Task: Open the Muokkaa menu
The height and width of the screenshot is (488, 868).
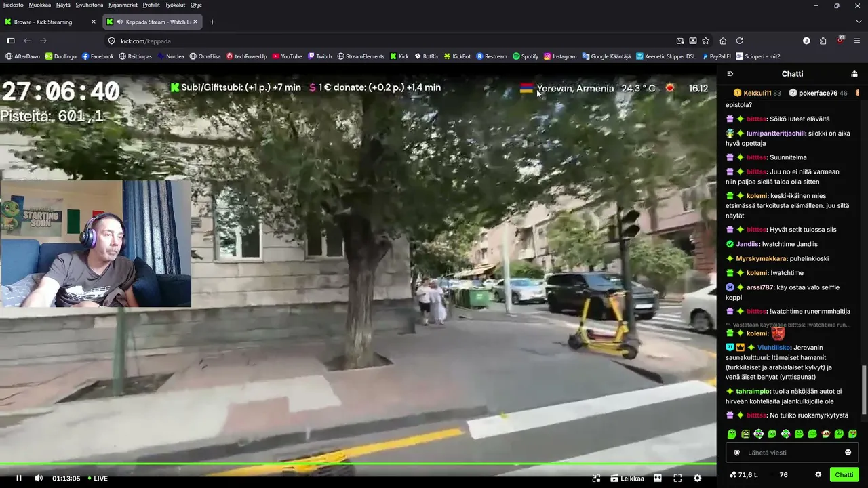Action: (39, 5)
